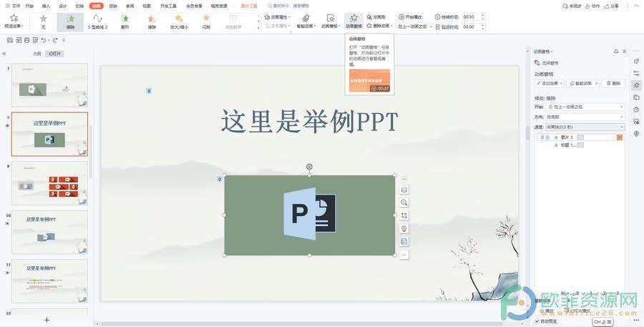Click the 协作 collaborate button
This screenshot has width=644, height=327.
click(x=593, y=6)
